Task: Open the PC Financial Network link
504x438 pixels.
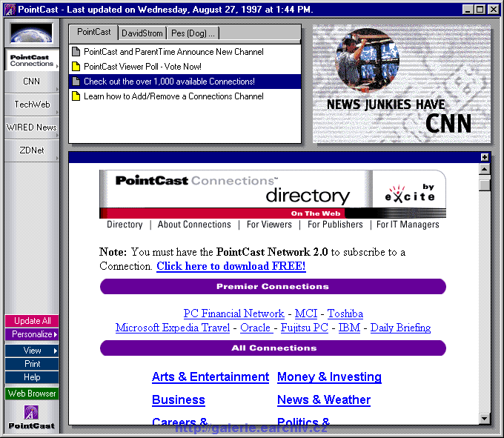Action: point(233,313)
